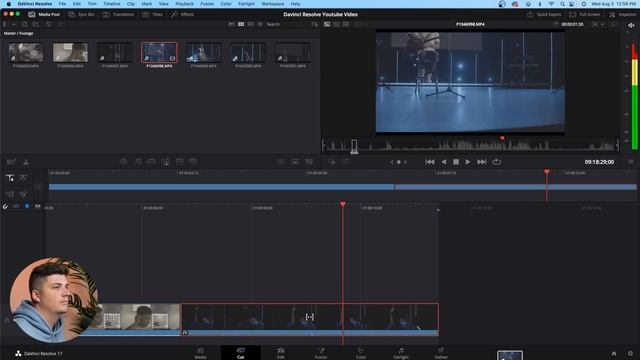This screenshot has width=640, height=360.
Task: Click the blue overview timeline bar
Action: tap(342, 187)
